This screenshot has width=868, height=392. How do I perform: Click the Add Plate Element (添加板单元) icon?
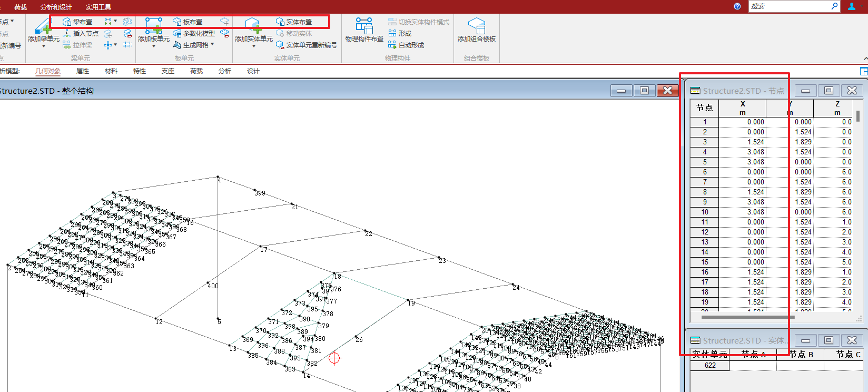click(x=153, y=26)
